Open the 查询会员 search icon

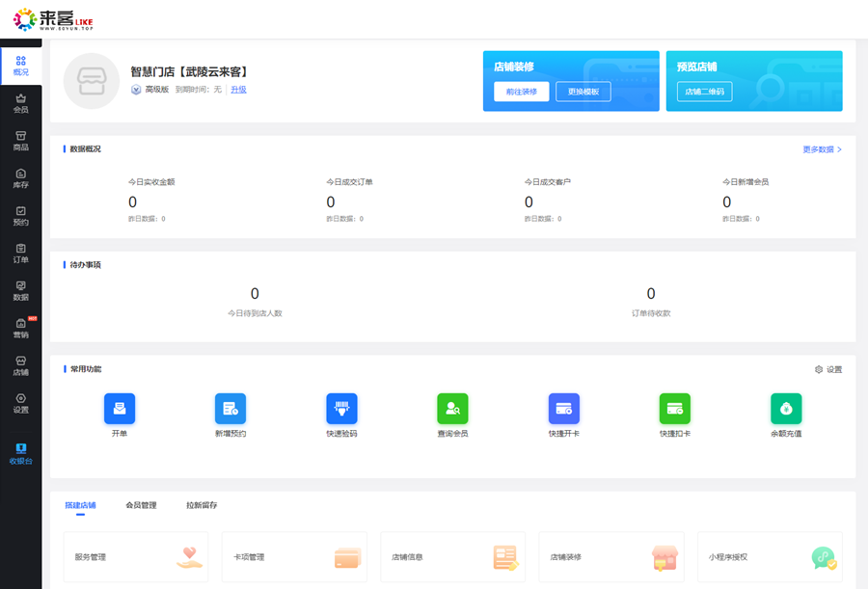click(452, 409)
